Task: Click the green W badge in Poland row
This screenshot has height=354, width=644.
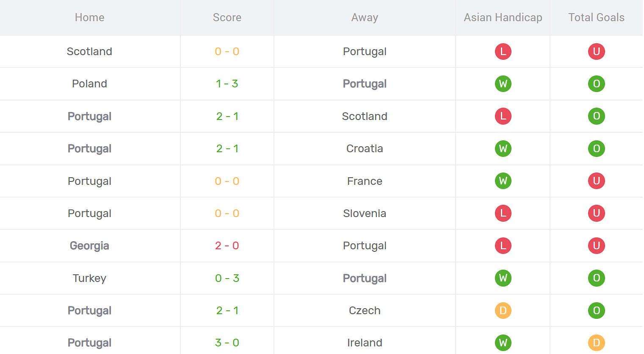Action: [503, 84]
